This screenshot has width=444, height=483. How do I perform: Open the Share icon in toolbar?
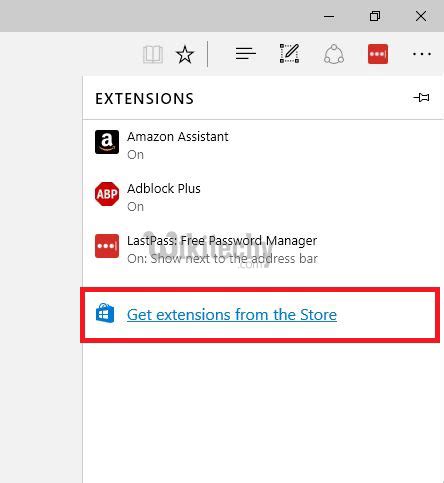coord(334,54)
